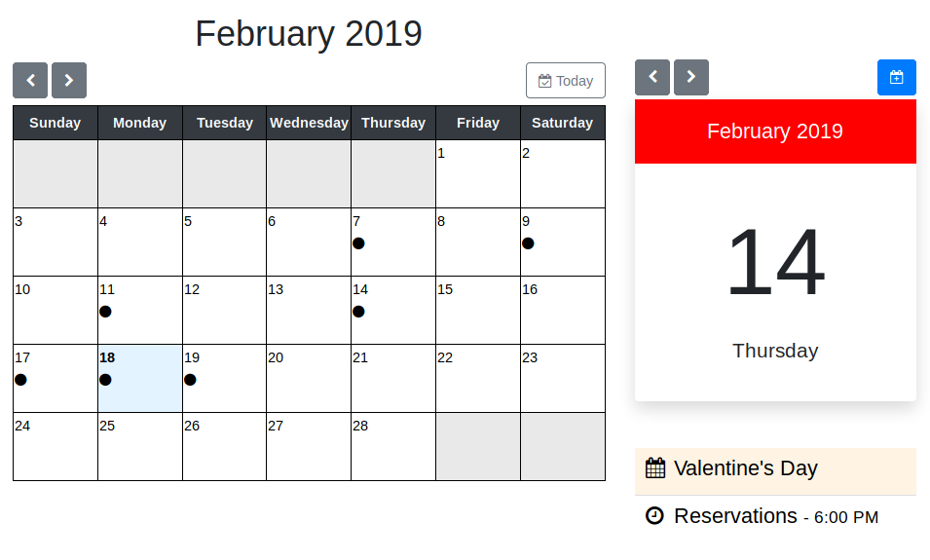
Task: Select February 28 in the calendar
Action: point(393,447)
